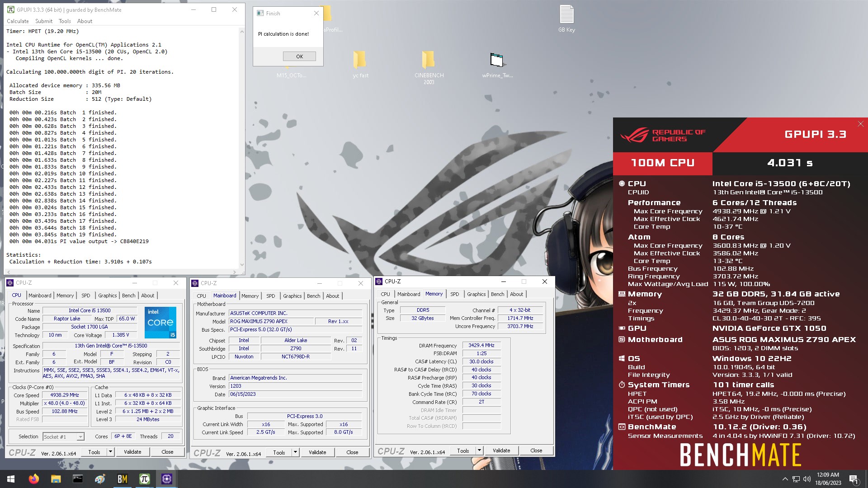Launch Firefox from the taskbar
The height and width of the screenshot is (488, 868).
point(33,479)
